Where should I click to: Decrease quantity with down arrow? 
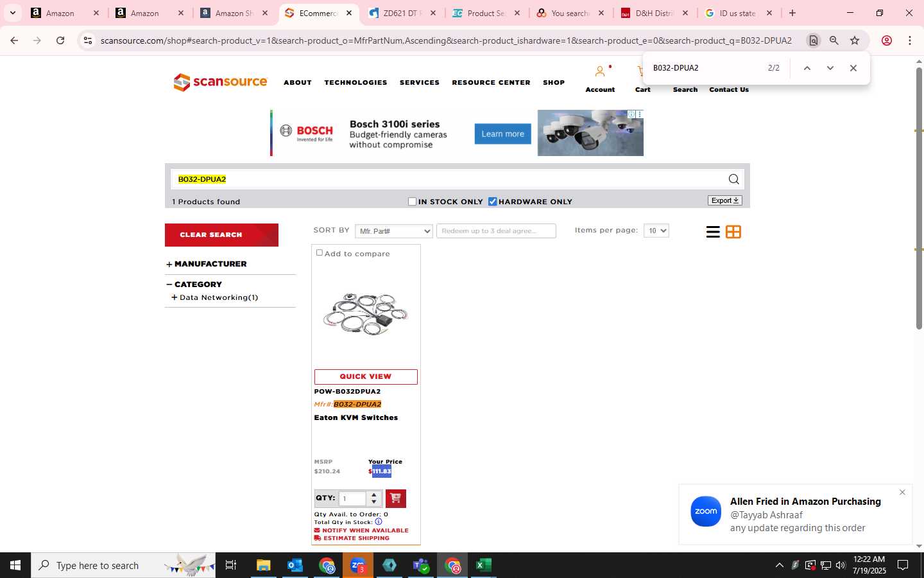374,502
